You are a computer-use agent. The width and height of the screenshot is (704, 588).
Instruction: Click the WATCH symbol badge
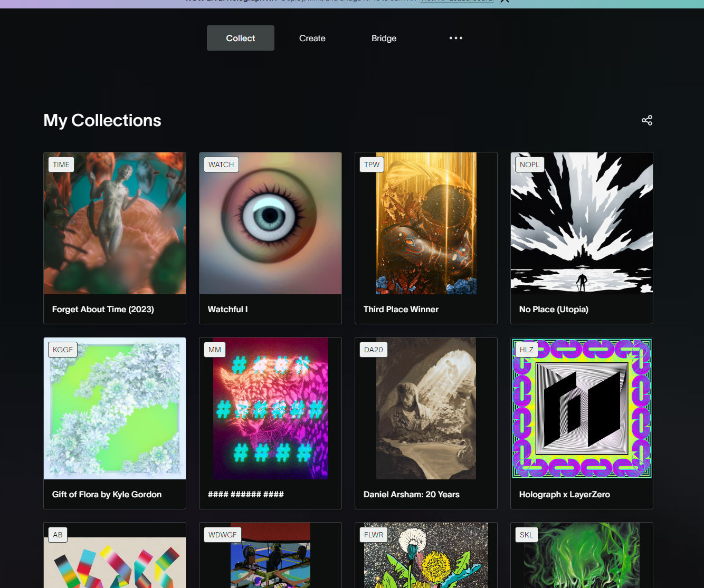[x=221, y=165]
